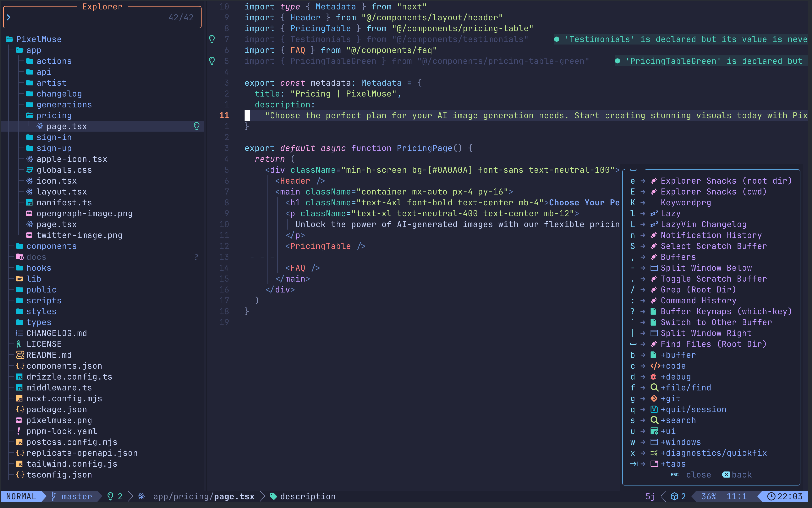Click the lightbulb diagnostics count in status bar
The width and height of the screenshot is (812, 508).
point(114,496)
